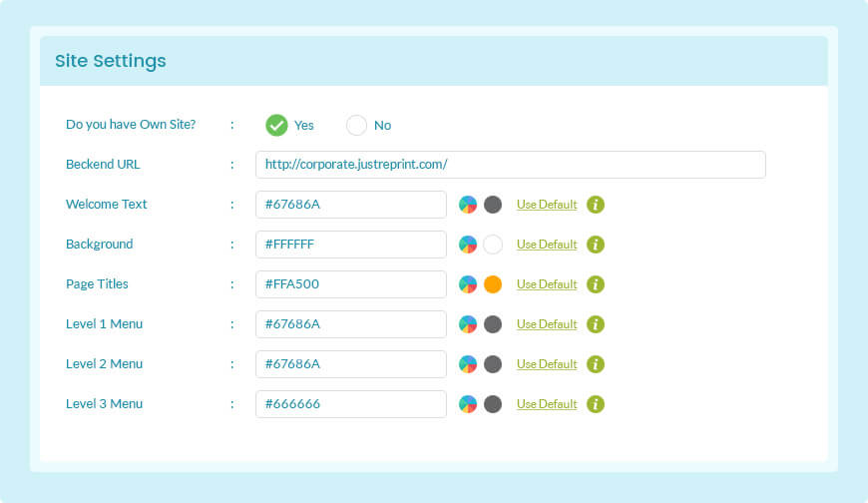
Task: Focus the Level 3 Menu color field
Action: pos(351,404)
